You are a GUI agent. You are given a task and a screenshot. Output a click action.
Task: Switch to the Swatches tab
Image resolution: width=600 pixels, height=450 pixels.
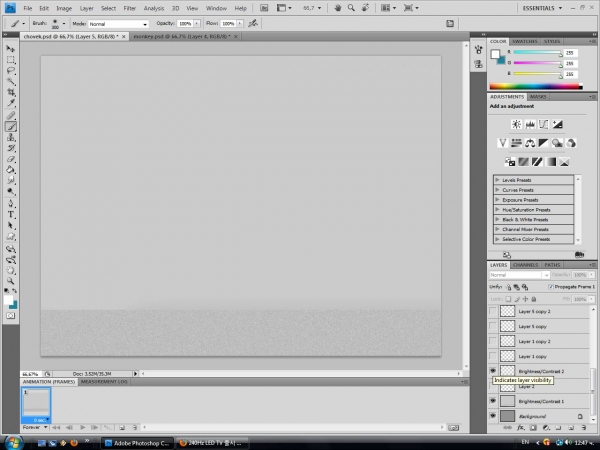(x=525, y=41)
